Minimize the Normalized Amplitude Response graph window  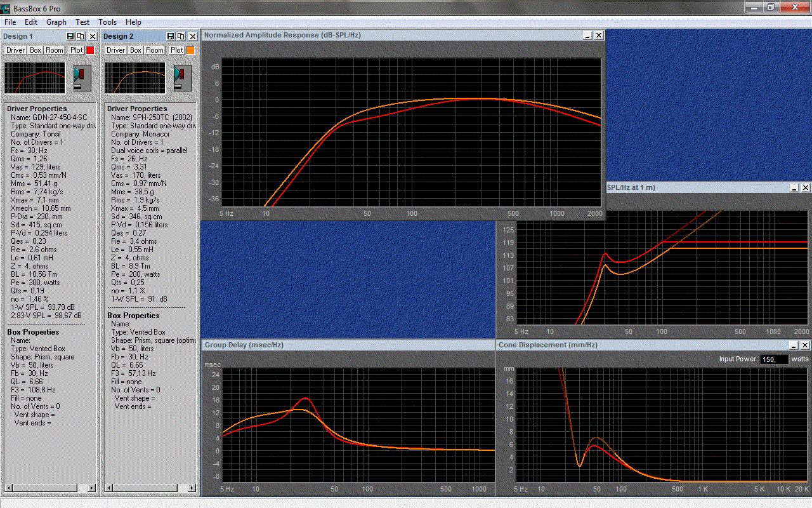[x=588, y=36]
